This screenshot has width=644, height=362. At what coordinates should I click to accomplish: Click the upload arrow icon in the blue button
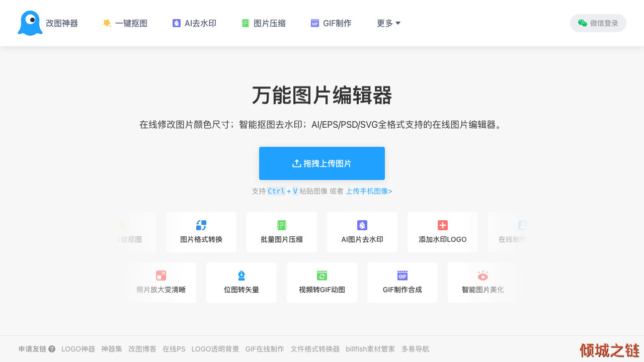tap(297, 163)
